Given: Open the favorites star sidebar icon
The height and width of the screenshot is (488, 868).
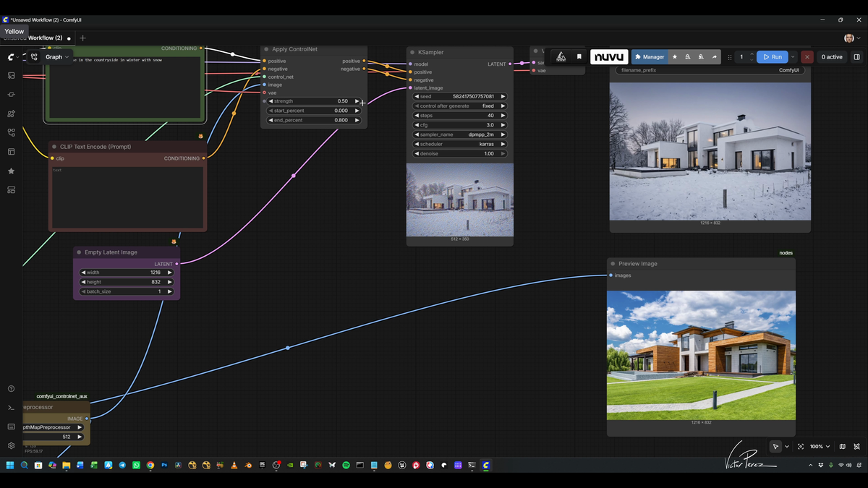Looking at the screenshot, I should pos(11,171).
